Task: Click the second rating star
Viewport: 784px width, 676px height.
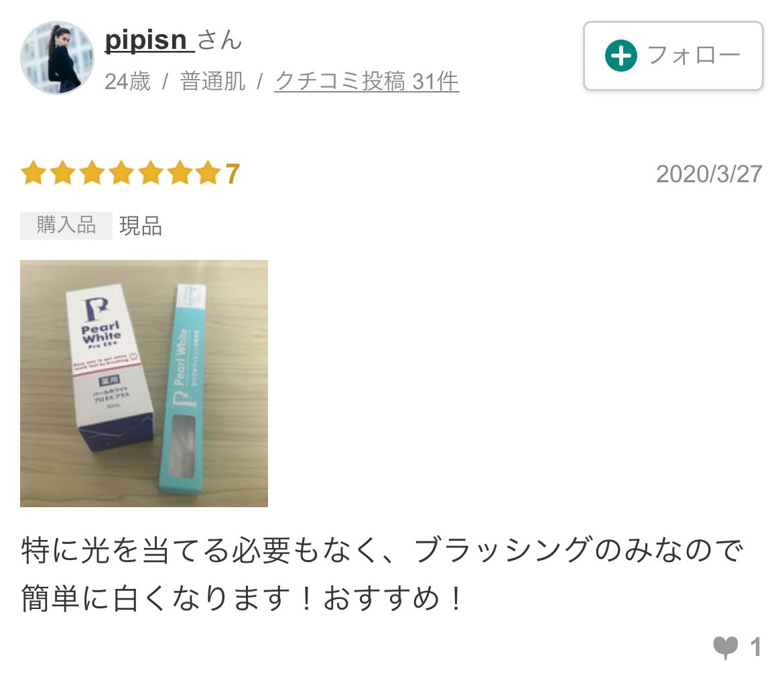Action: (x=63, y=173)
